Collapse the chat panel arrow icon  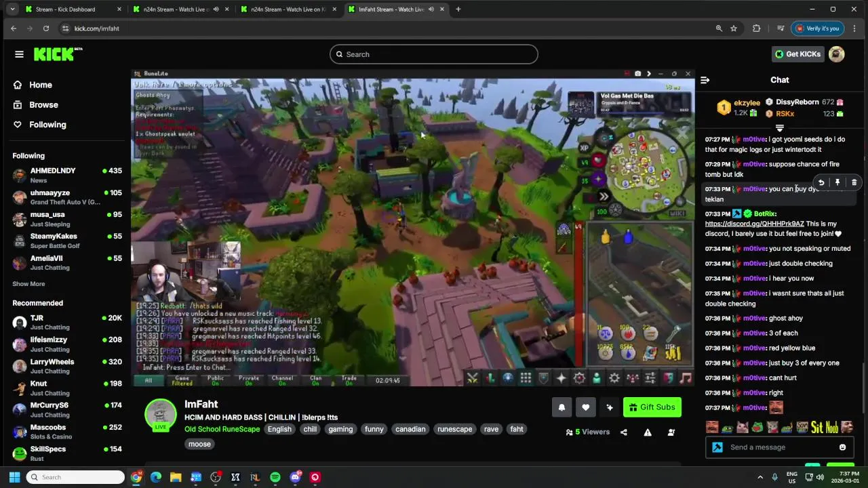click(705, 80)
